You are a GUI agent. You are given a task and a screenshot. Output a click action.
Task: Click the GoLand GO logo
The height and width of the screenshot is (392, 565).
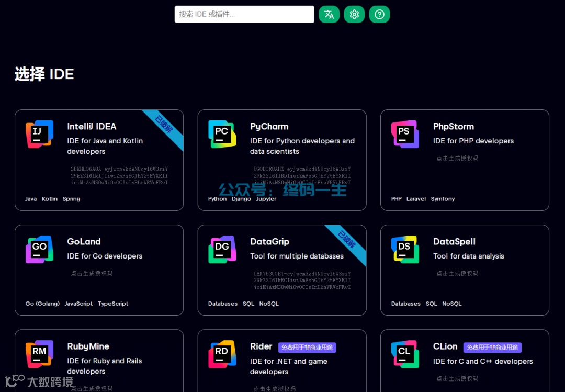40,250
